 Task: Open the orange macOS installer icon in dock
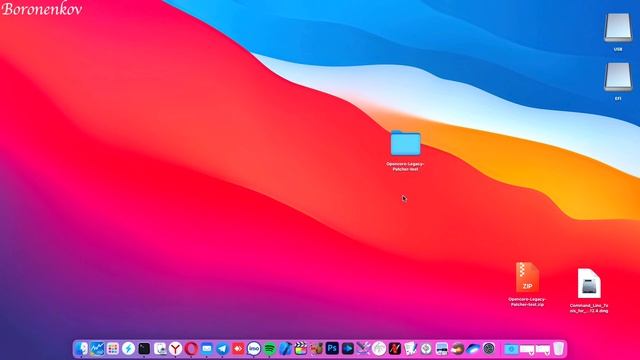458,349
